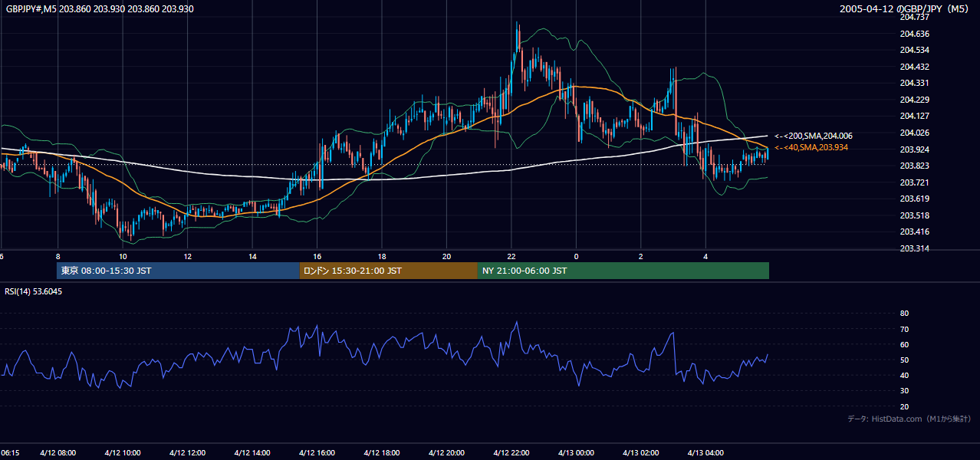Viewport: 980px width, 460px height.
Task: Click hour label 14 under the price chart
Action: click(252, 256)
